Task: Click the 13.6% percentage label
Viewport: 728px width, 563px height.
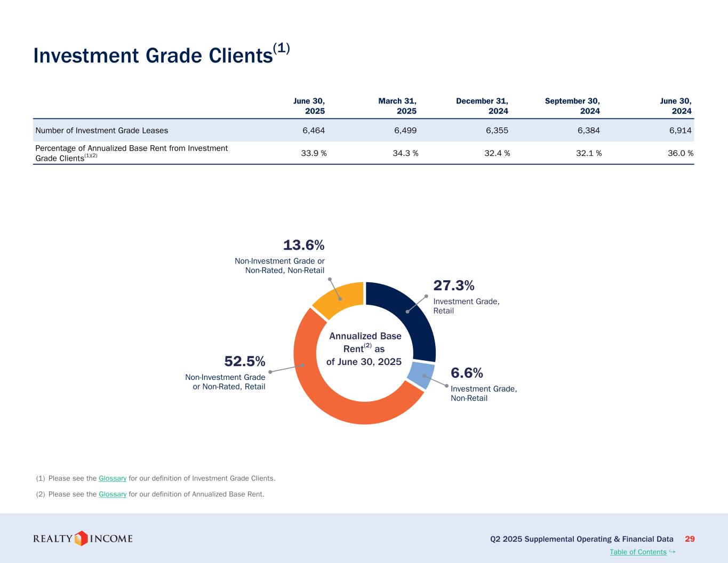Action: point(303,245)
